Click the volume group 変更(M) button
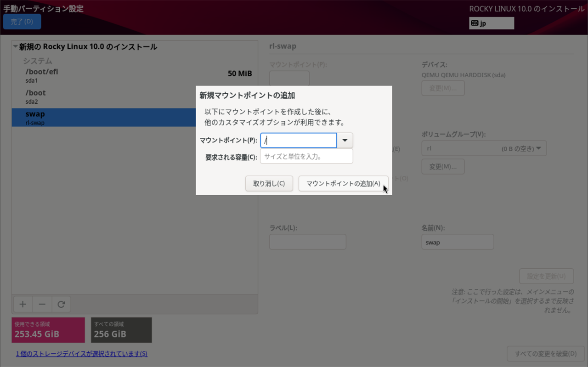This screenshot has height=367, width=588. click(443, 166)
